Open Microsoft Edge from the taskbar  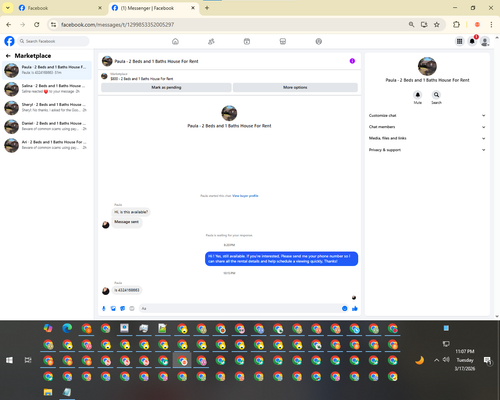tap(67, 328)
